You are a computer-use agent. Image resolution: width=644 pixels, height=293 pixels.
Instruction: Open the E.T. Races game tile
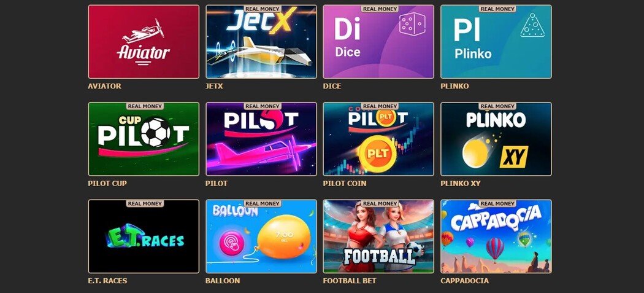click(x=144, y=236)
